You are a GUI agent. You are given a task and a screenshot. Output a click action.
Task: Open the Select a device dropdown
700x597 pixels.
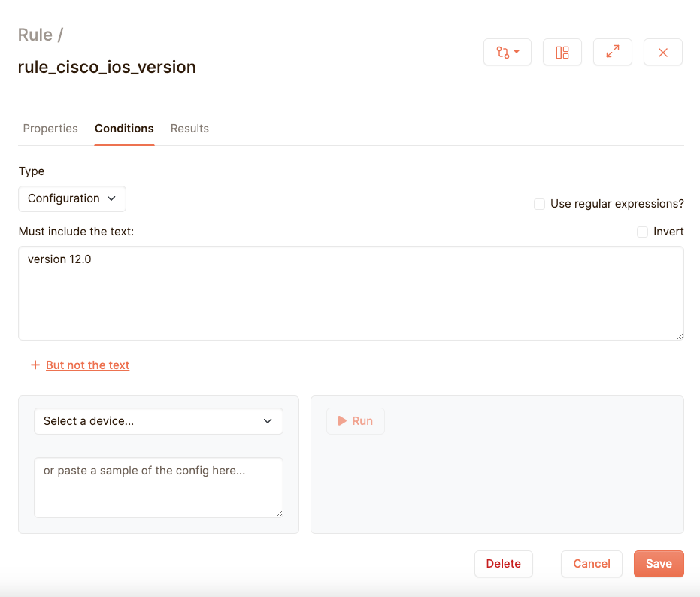159,421
